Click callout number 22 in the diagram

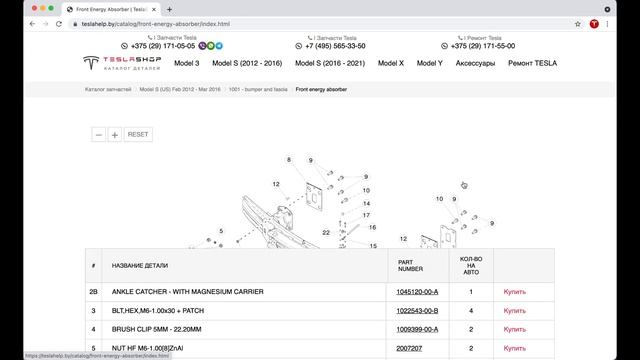pos(326,233)
